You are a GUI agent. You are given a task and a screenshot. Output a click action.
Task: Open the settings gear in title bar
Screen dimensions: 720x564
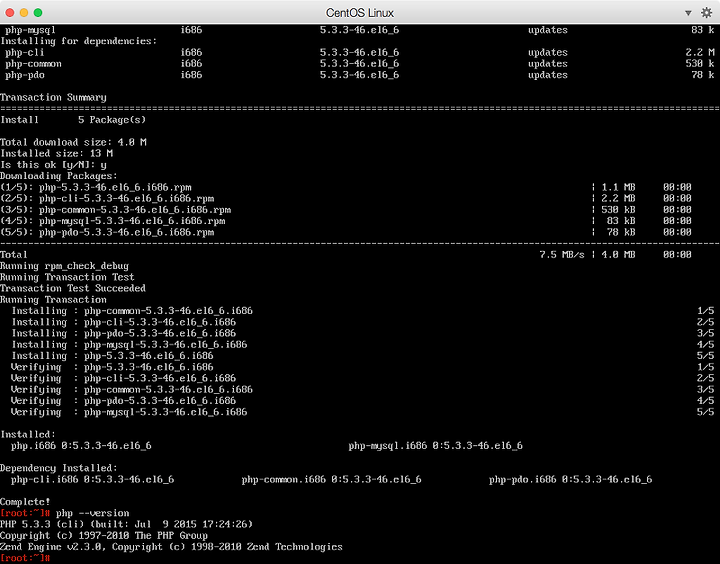[707, 12]
